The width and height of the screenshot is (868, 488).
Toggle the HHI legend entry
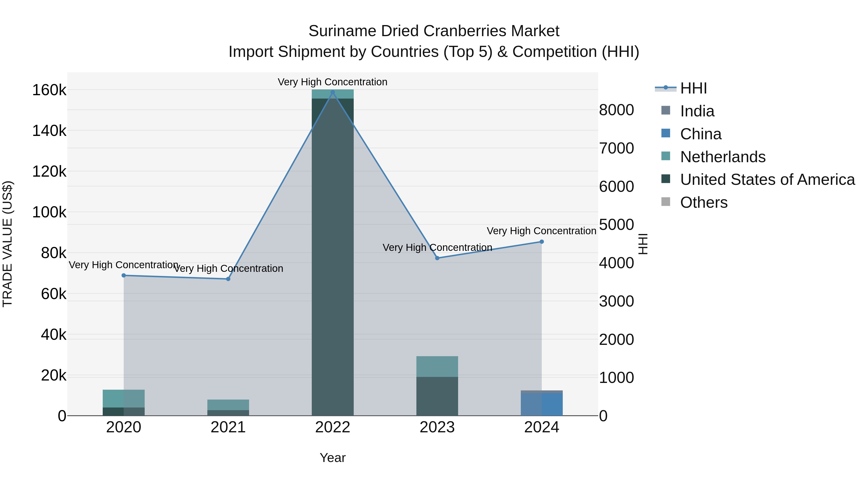pyautogui.click(x=681, y=88)
